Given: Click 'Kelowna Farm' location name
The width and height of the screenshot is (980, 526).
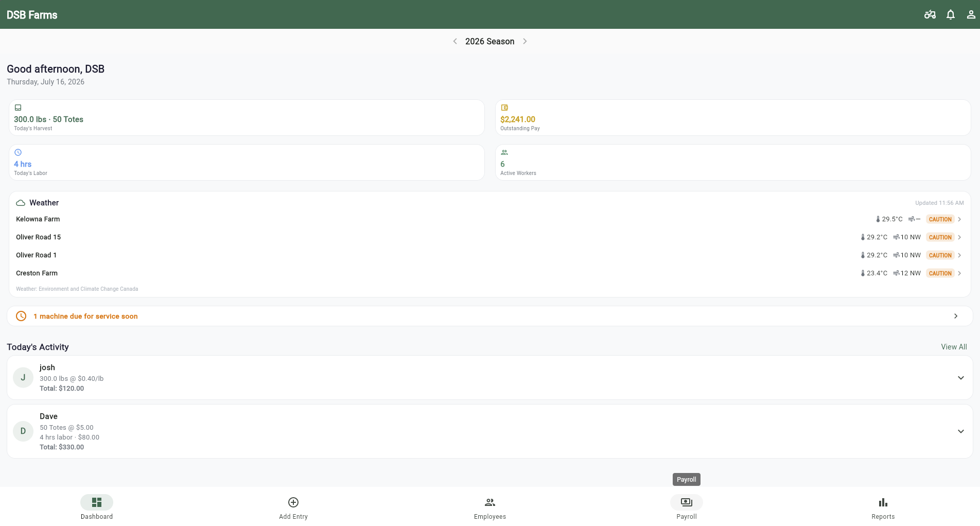Looking at the screenshot, I should (x=38, y=219).
